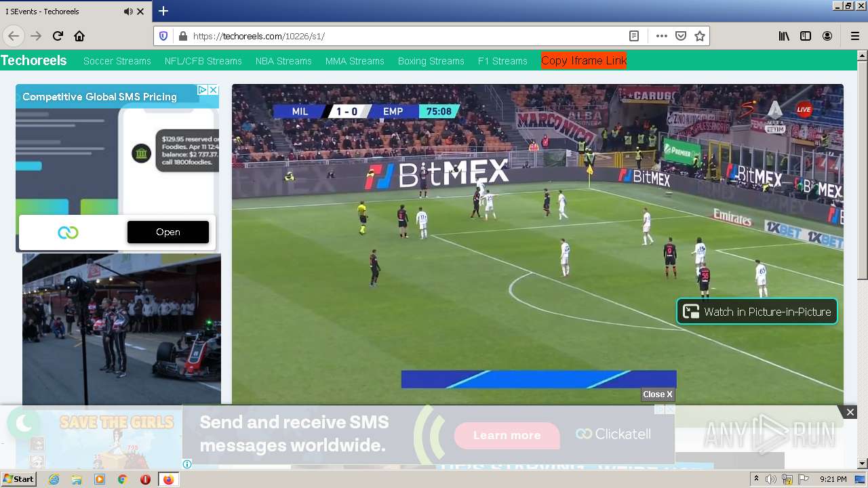Click the ad info icon at bottom left
Image resolution: width=868 pixels, height=488 pixels.
[x=187, y=464]
